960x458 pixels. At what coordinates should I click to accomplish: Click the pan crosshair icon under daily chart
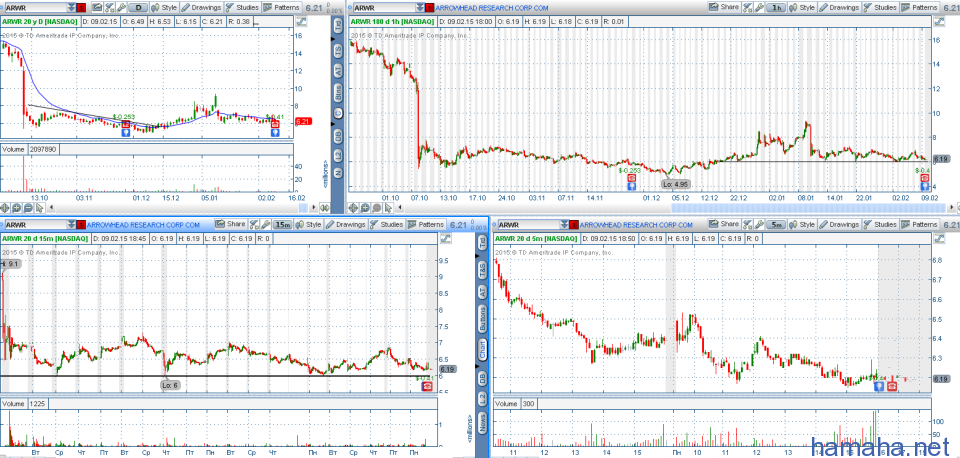point(6,208)
